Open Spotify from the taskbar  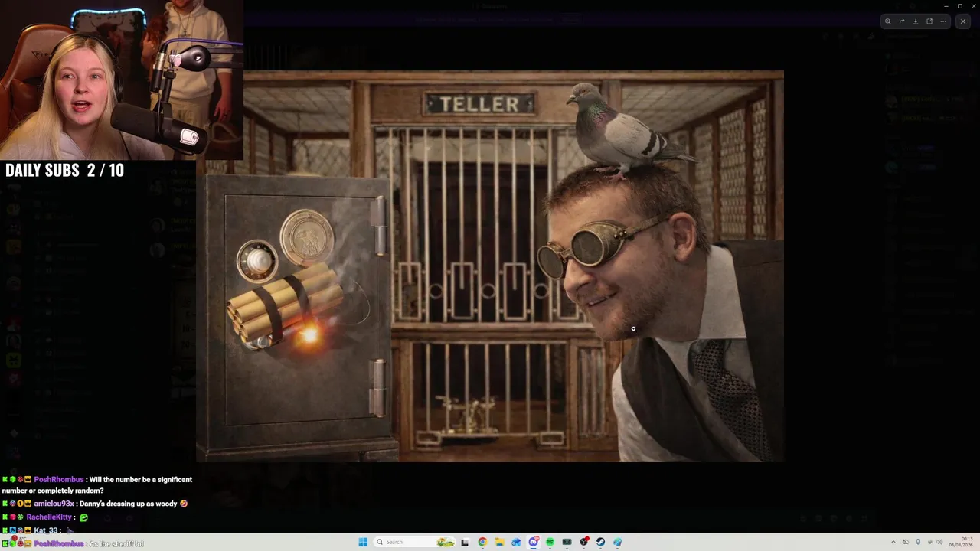point(550,542)
